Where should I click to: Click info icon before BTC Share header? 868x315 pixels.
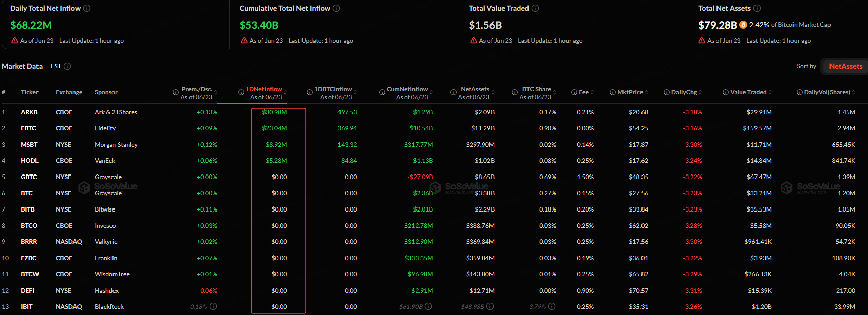tap(515, 92)
